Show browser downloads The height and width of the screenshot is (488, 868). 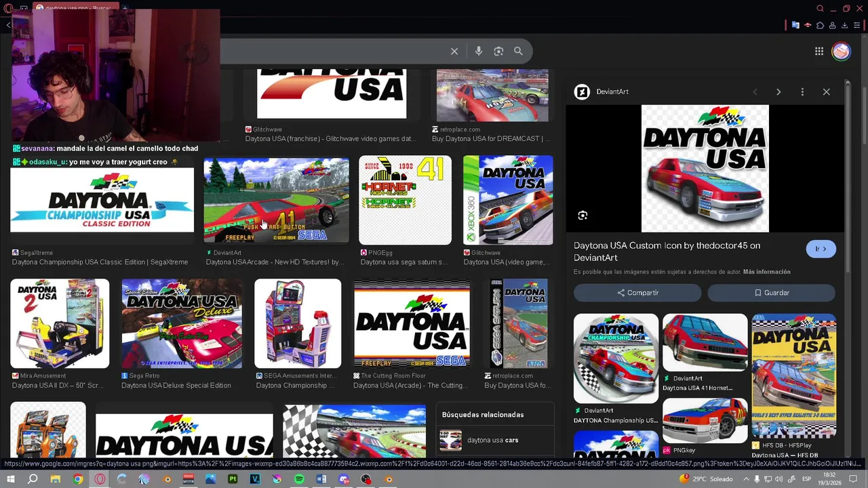[844, 25]
